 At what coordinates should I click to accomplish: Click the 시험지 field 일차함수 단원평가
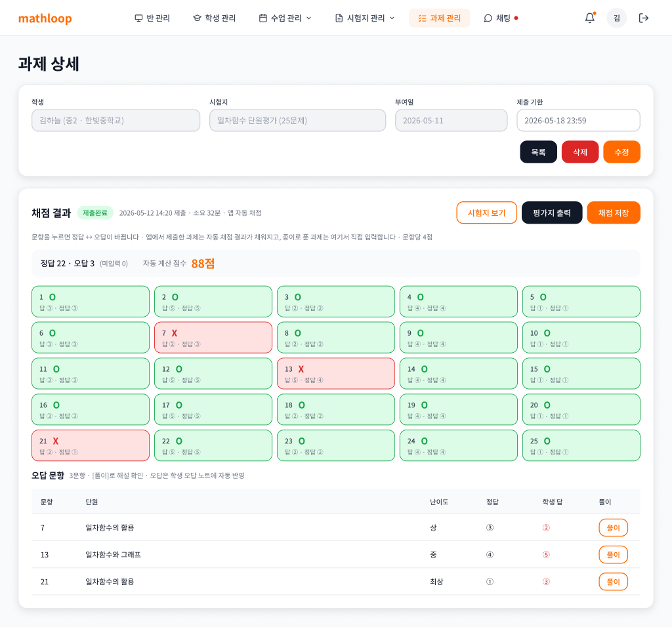point(297,120)
